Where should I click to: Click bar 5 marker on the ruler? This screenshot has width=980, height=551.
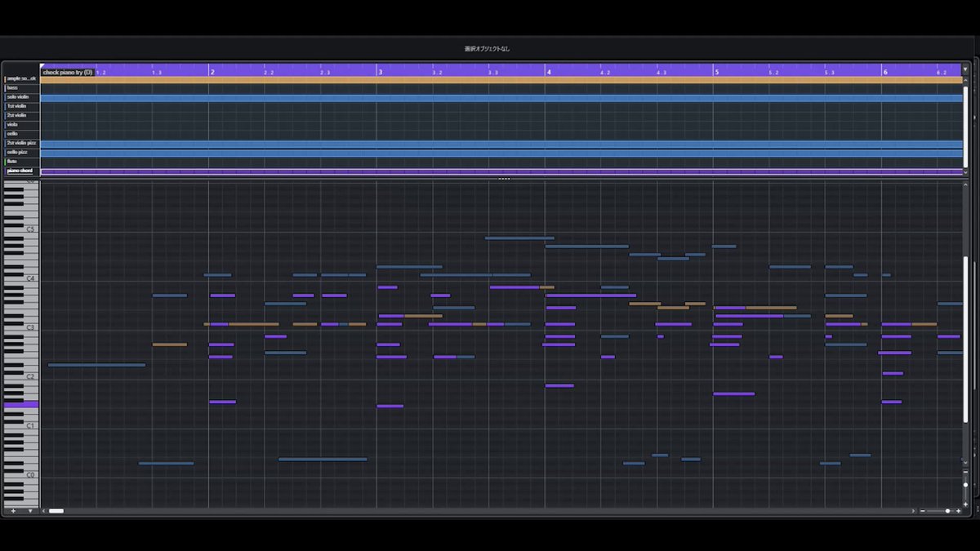point(716,72)
